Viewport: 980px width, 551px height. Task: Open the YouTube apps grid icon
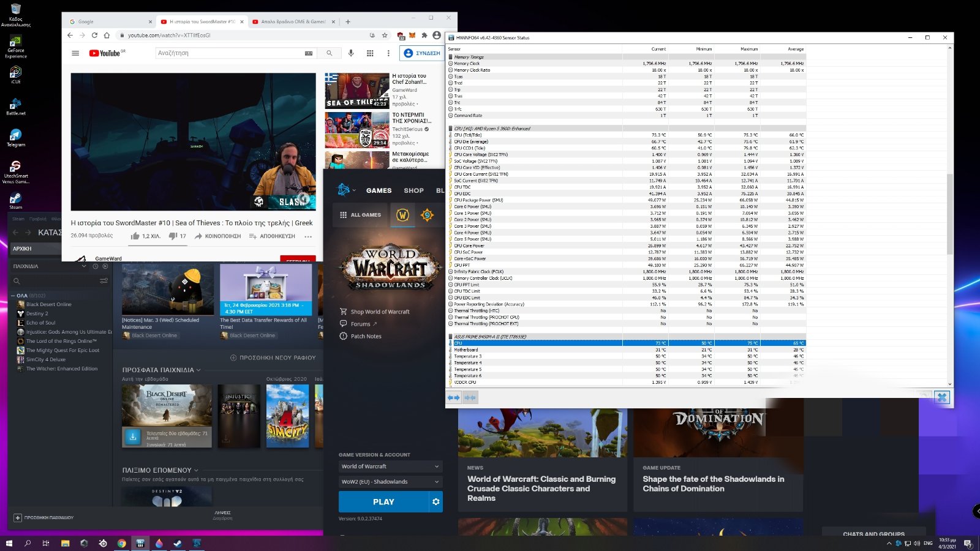pyautogui.click(x=370, y=53)
